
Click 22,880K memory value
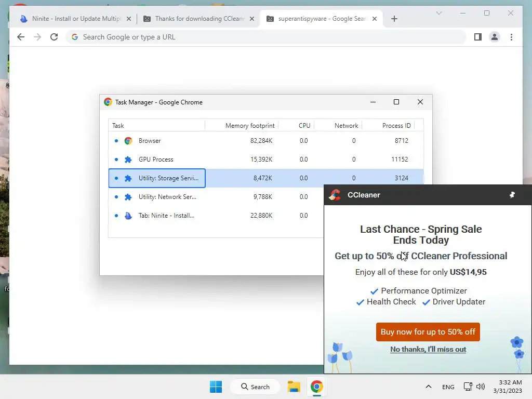(x=261, y=216)
